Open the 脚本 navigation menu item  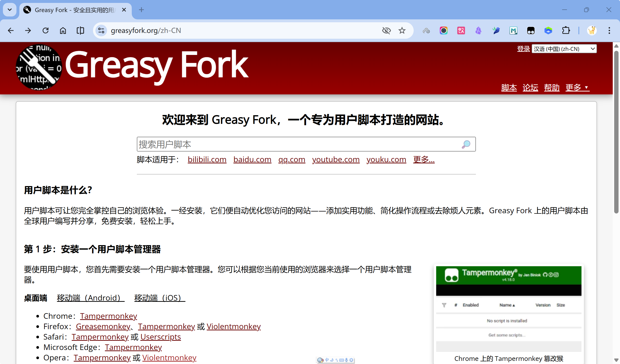click(x=509, y=88)
